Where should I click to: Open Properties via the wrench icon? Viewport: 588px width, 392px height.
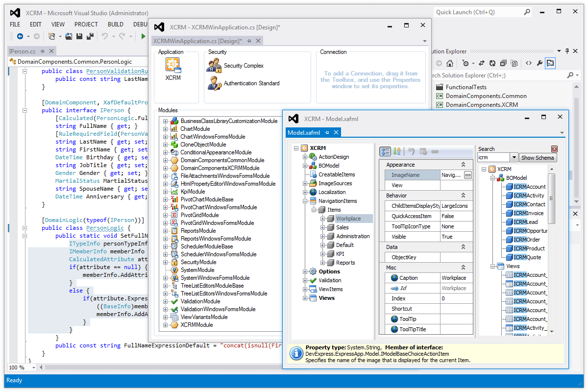(539, 63)
